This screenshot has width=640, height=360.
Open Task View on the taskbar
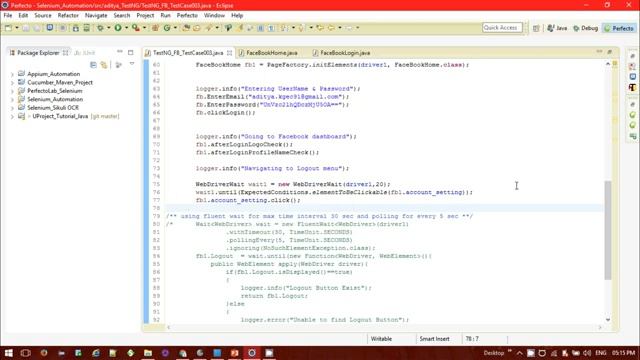pos(25,353)
